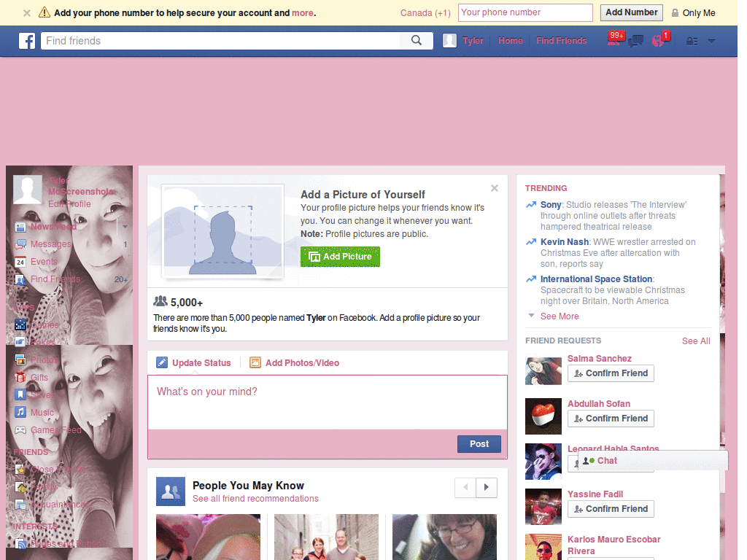
Task: Click the Post button
Action: [479, 444]
